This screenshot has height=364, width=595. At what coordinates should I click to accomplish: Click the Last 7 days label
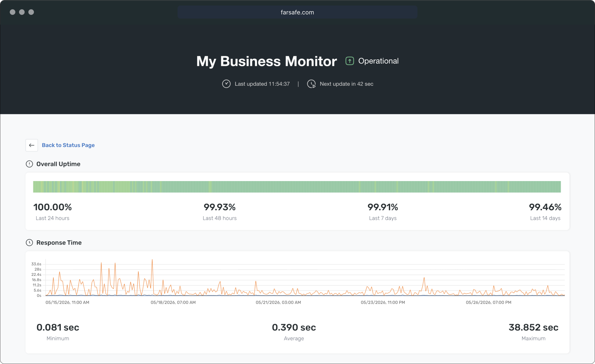pos(383,218)
